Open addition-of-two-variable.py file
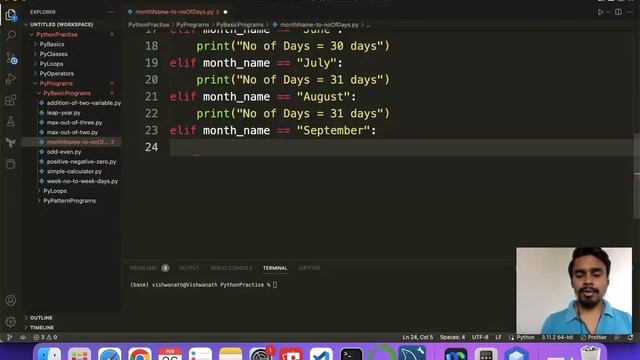Viewport: 640px width, 360px height. click(84, 103)
